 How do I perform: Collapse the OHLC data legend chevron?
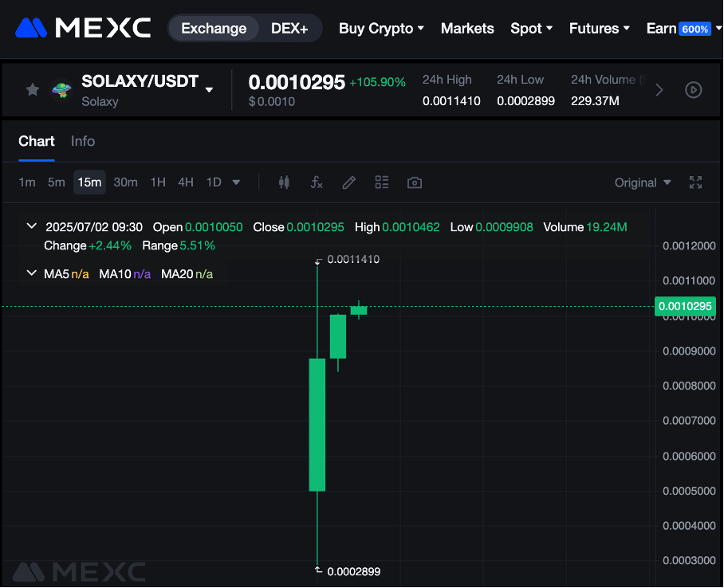point(32,227)
